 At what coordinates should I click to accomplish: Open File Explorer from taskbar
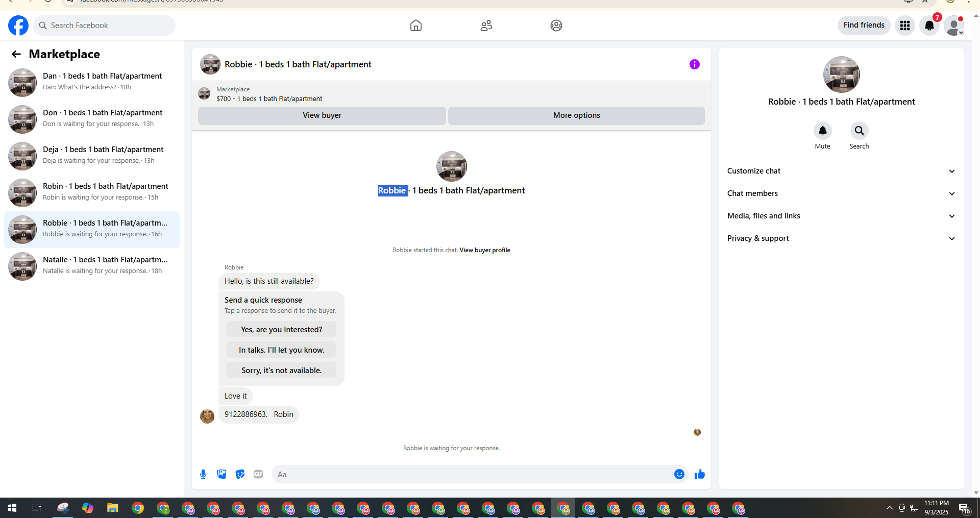click(x=113, y=508)
